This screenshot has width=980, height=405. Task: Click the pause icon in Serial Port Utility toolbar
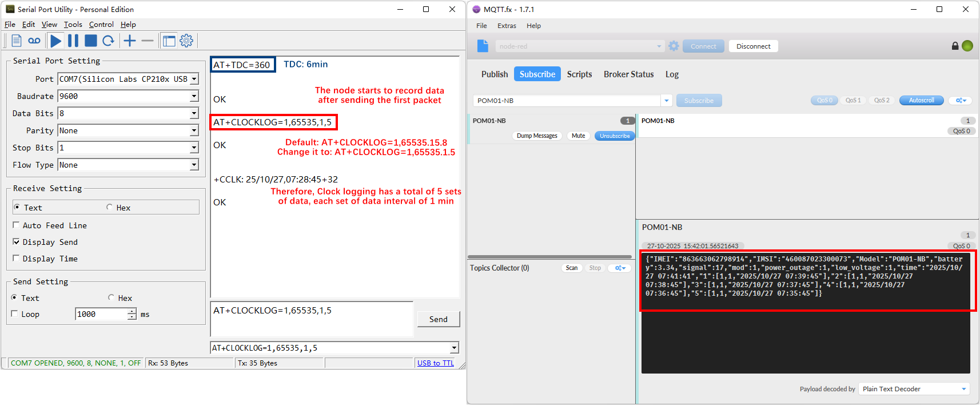click(73, 41)
